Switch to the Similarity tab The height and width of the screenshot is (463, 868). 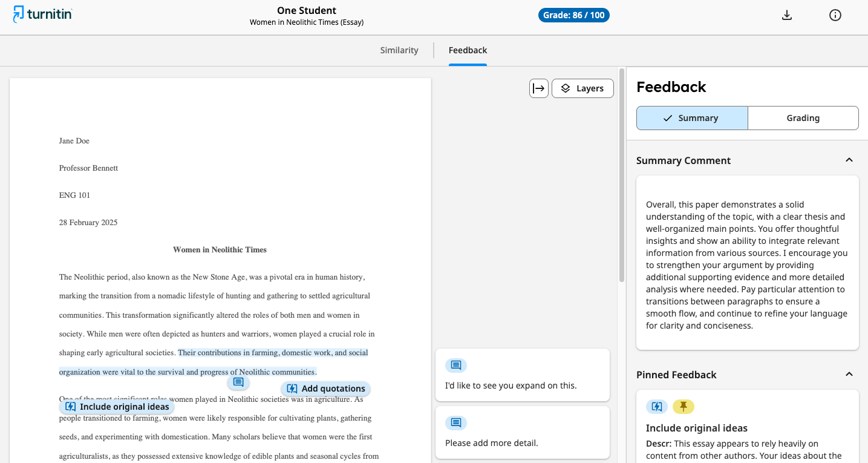coord(399,50)
